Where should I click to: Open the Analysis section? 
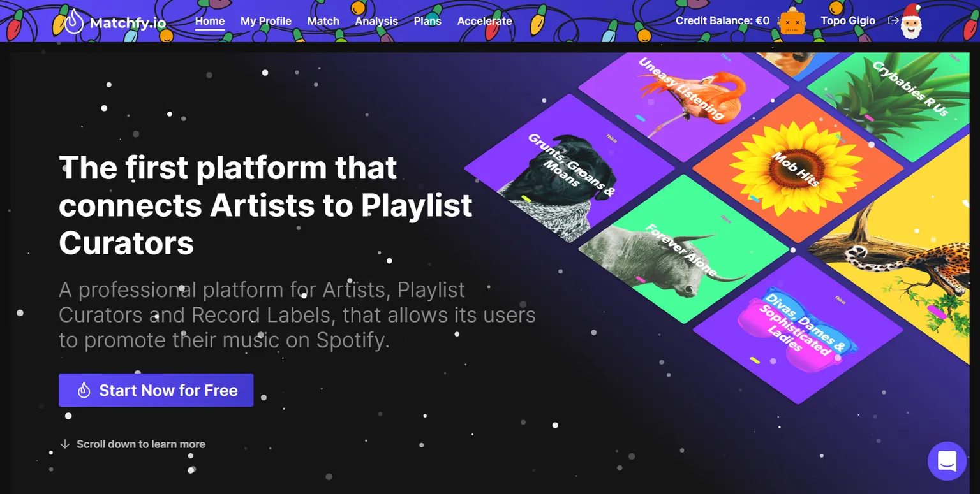point(376,21)
